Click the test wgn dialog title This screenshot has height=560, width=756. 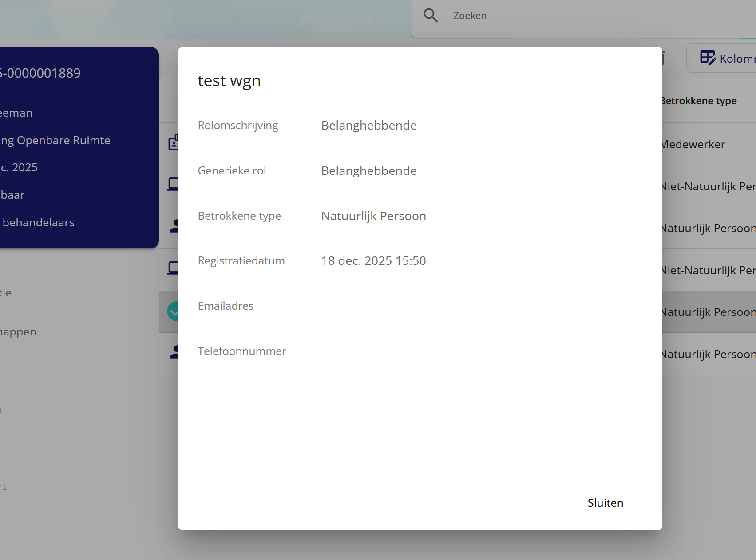tap(229, 81)
